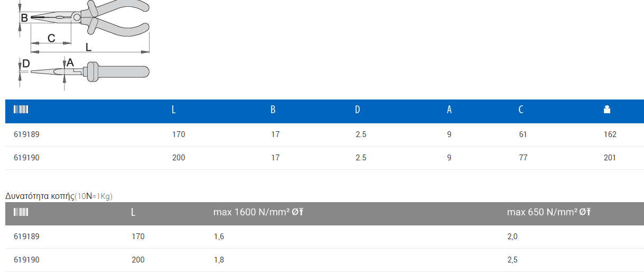Select the A column header
The image size is (644, 272).
(x=450, y=110)
